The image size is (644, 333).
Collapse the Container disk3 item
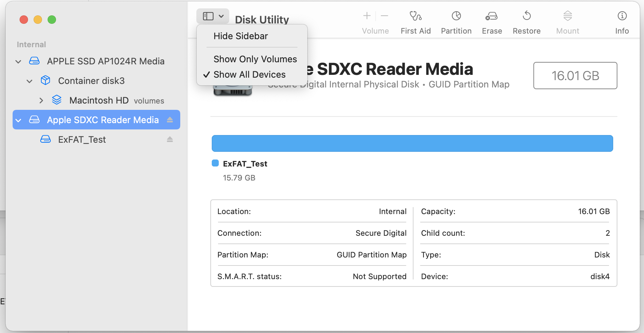30,81
